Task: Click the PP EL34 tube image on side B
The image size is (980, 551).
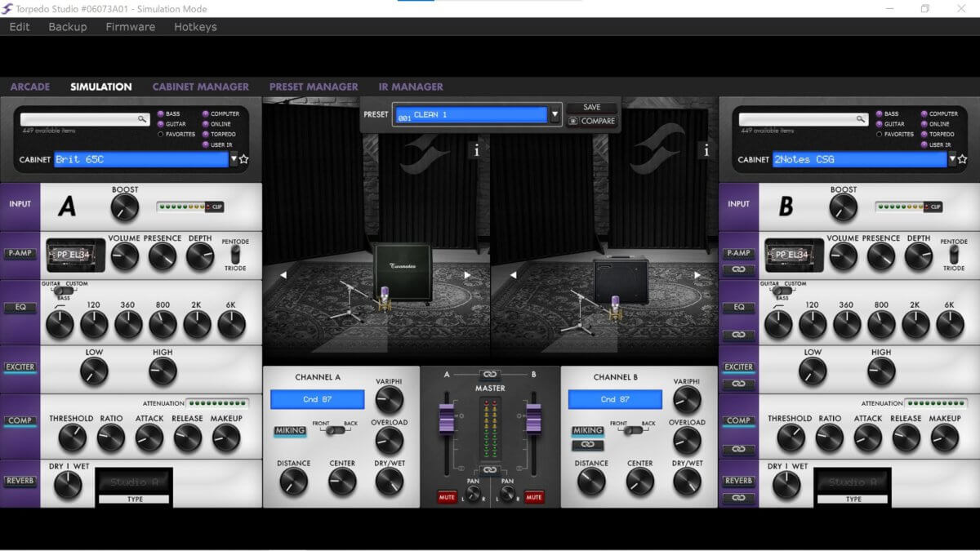Action: coord(795,256)
